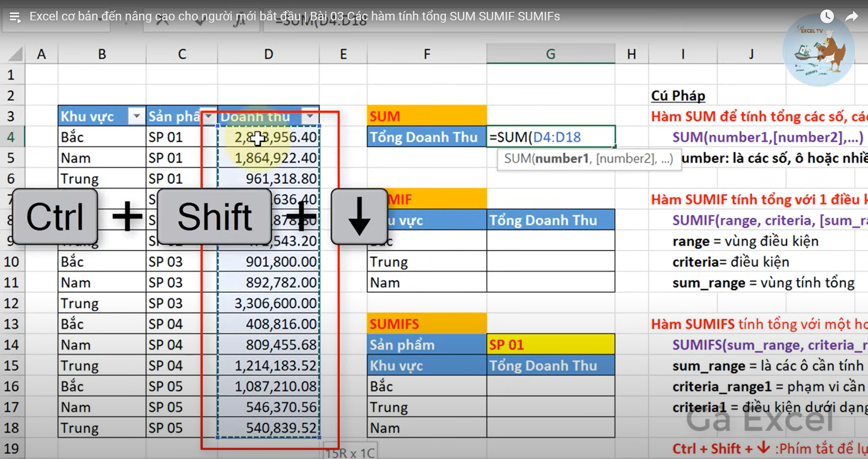The width and height of the screenshot is (868, 459).
Task: Click the Khu vực header in row 15
Action: click(x=427, y=365)
